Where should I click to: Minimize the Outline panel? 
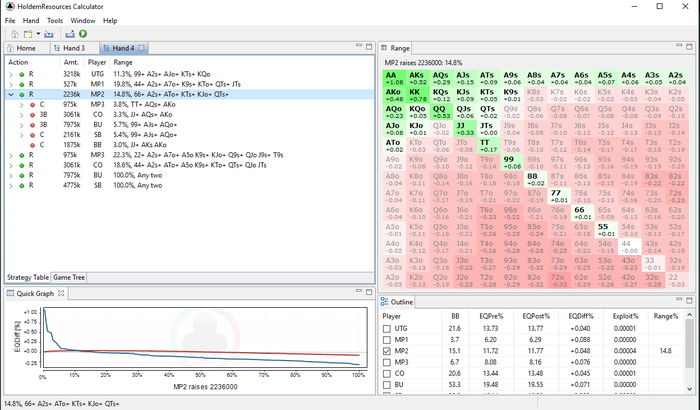679,299
